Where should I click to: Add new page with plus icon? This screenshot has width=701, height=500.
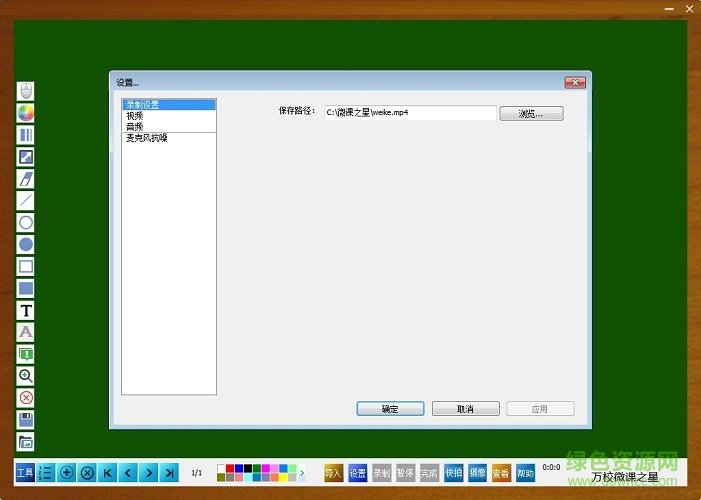click(67, 472)
